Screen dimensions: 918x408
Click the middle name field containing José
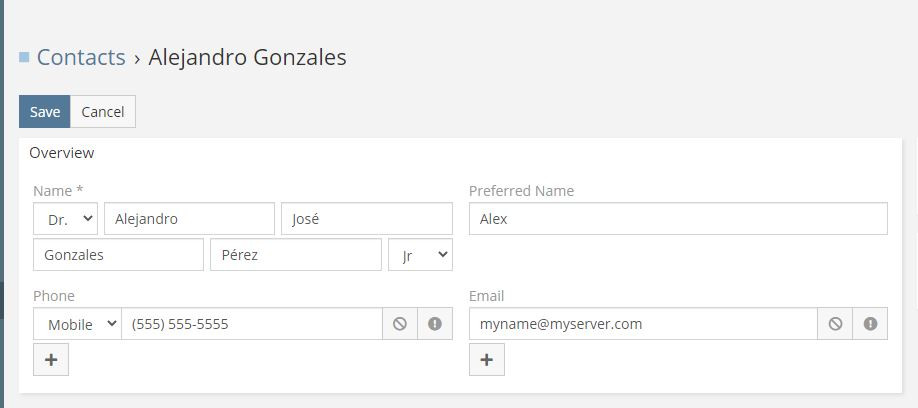click(x=367, y=219)
